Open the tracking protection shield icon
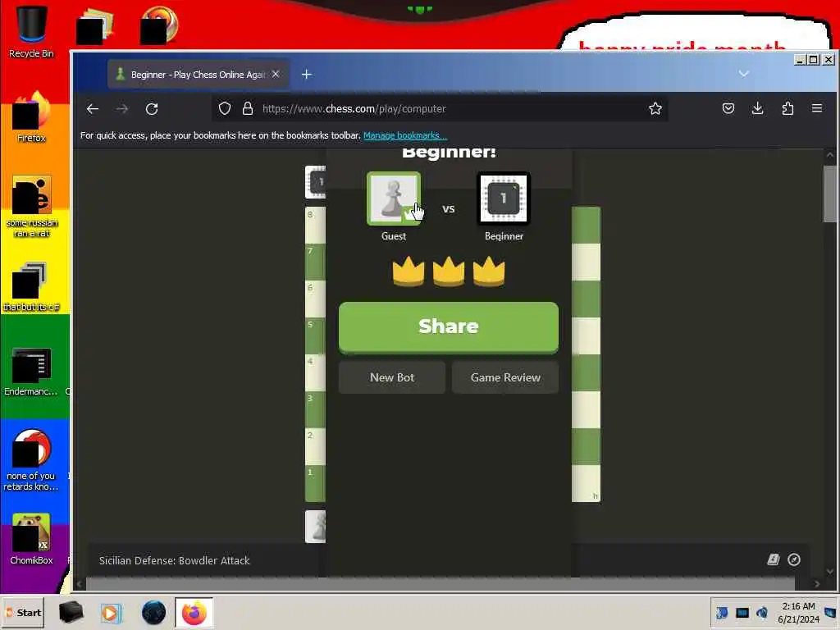840x630 pixels. [225, 109]
